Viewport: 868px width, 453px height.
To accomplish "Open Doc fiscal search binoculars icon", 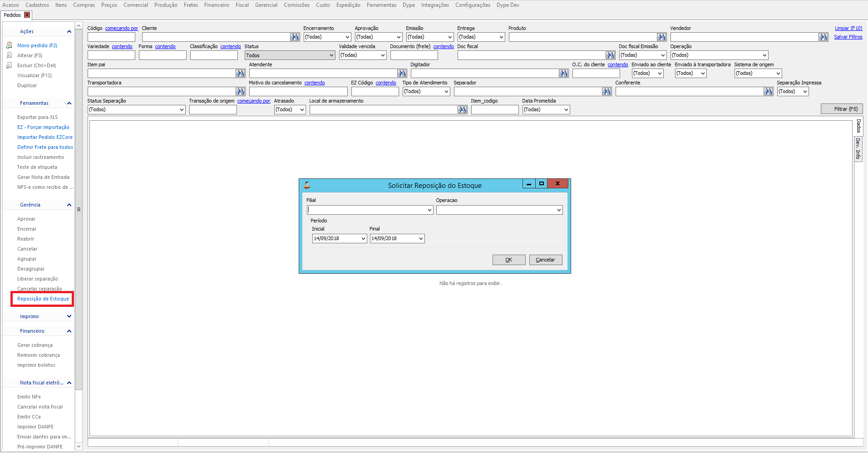I will tap(610, 55).
